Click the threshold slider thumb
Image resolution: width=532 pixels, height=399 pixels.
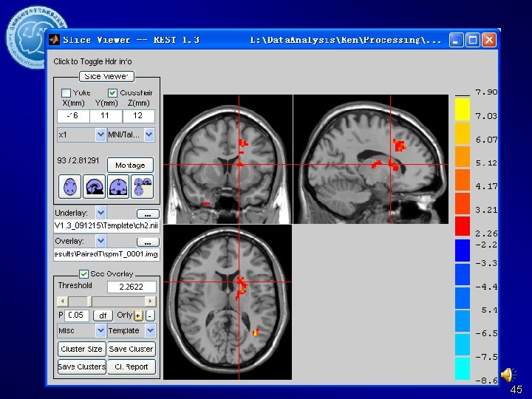click(89, 301)
